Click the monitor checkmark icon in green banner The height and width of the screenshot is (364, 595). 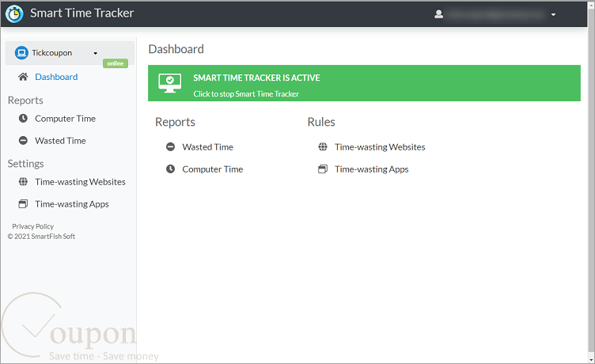coord(169,83)
